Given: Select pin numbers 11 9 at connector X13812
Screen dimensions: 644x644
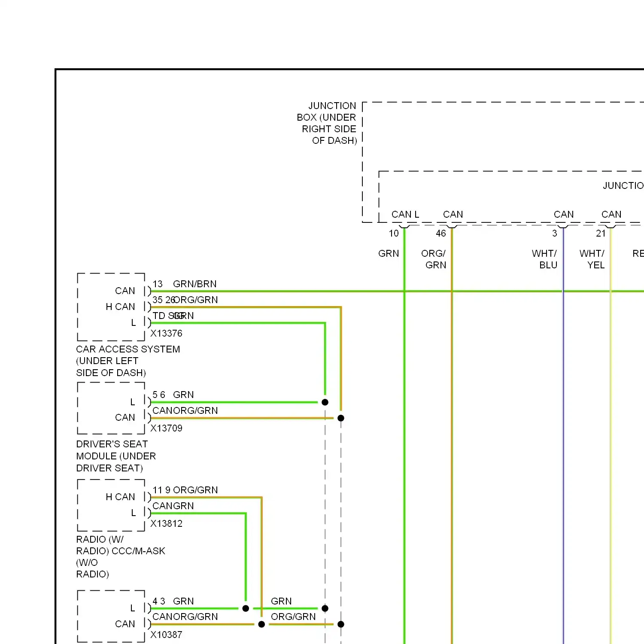Looking at the screenshot, I should click(x=161, y=490).
